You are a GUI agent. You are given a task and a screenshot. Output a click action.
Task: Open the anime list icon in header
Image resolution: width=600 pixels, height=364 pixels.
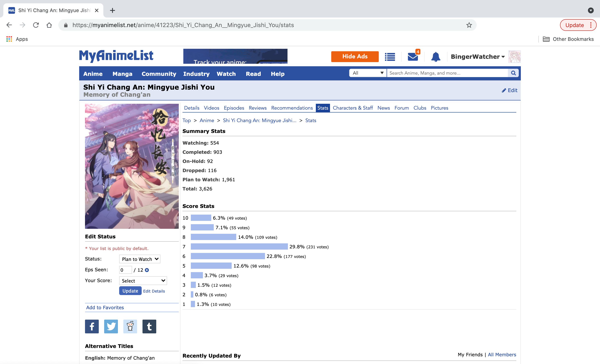click(390, 57)
